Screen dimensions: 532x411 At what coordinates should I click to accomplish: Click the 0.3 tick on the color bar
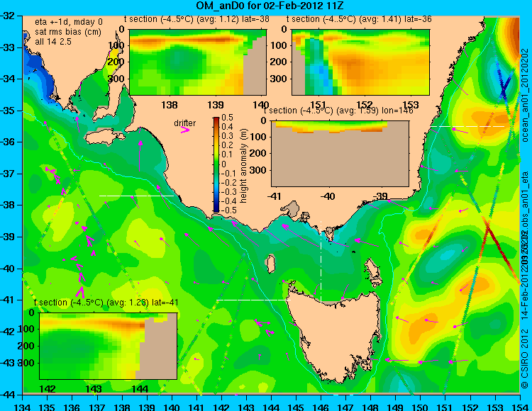(227, 136)
